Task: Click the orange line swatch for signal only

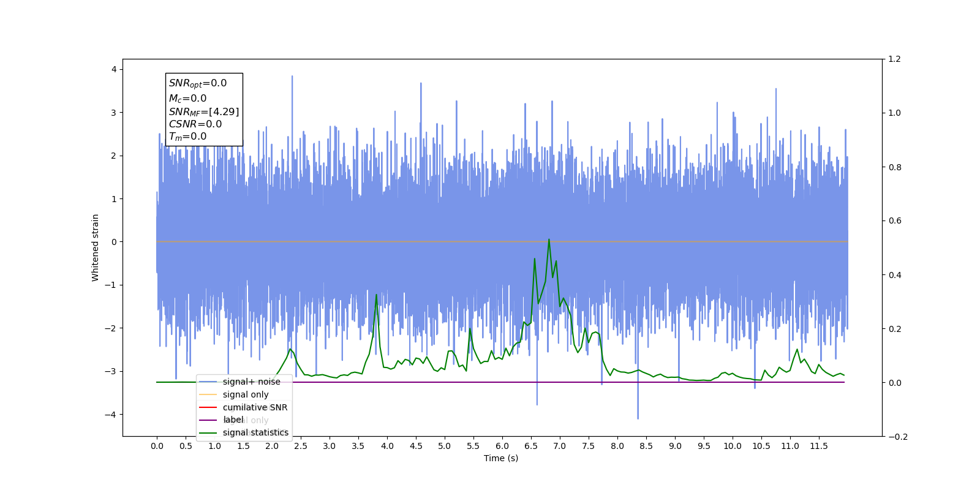Action: click(208, 394)
